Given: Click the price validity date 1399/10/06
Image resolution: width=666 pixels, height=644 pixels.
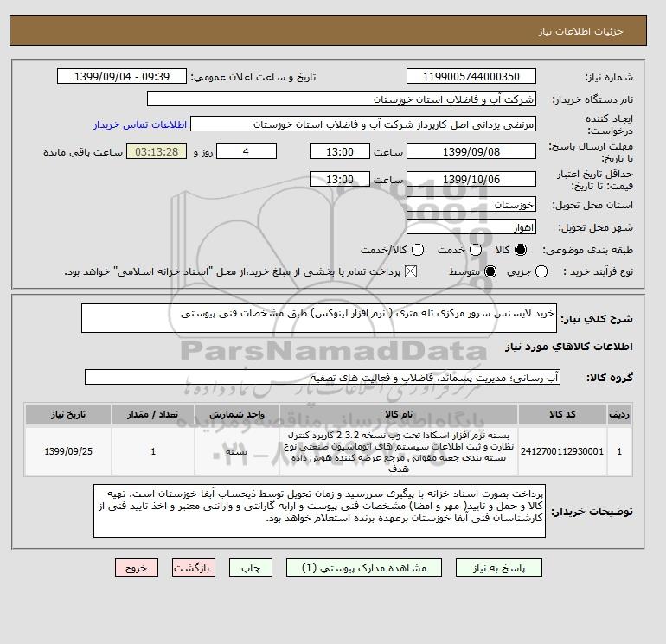Looking at the screenshot, I should coord(471,179).
